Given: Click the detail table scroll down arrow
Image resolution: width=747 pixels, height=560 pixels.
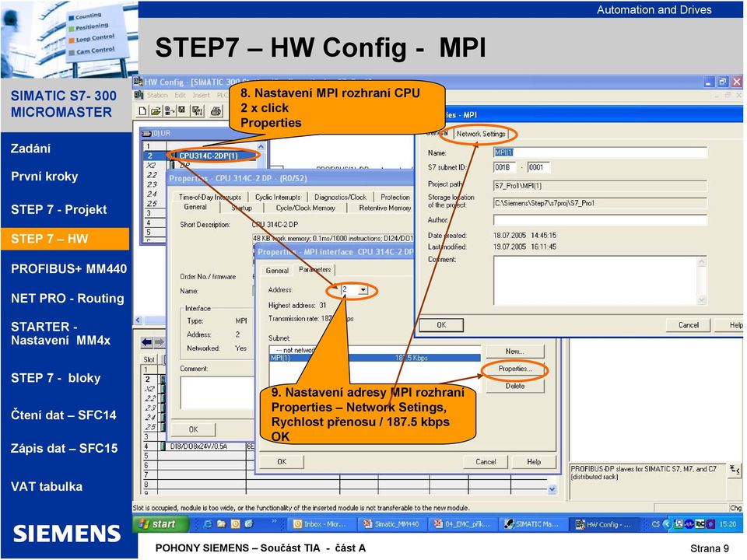Looking at the screenshot, I should click(x=552, y=489).
